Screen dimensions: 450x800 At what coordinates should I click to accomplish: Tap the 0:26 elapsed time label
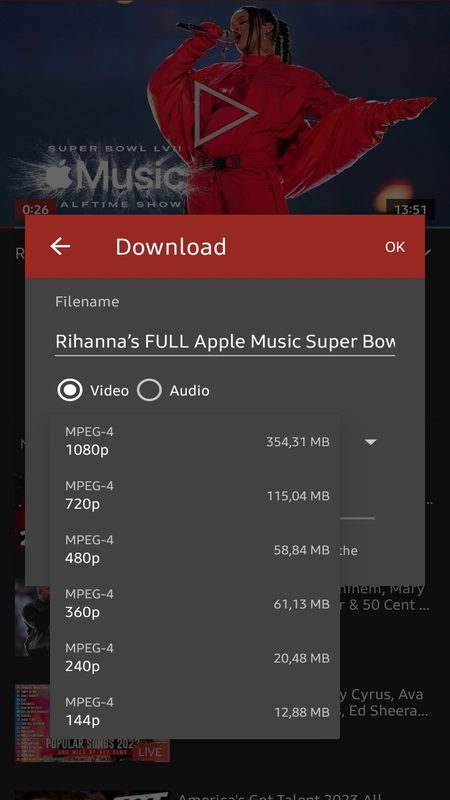(35, 209)
